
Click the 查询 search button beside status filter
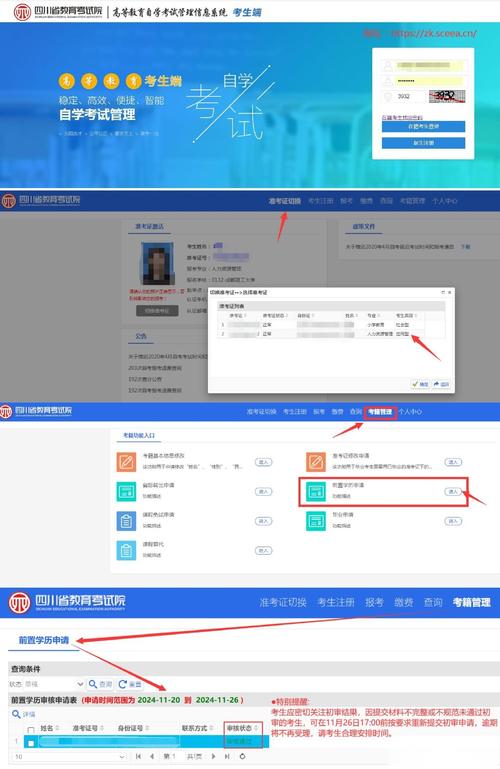point(100,684)
